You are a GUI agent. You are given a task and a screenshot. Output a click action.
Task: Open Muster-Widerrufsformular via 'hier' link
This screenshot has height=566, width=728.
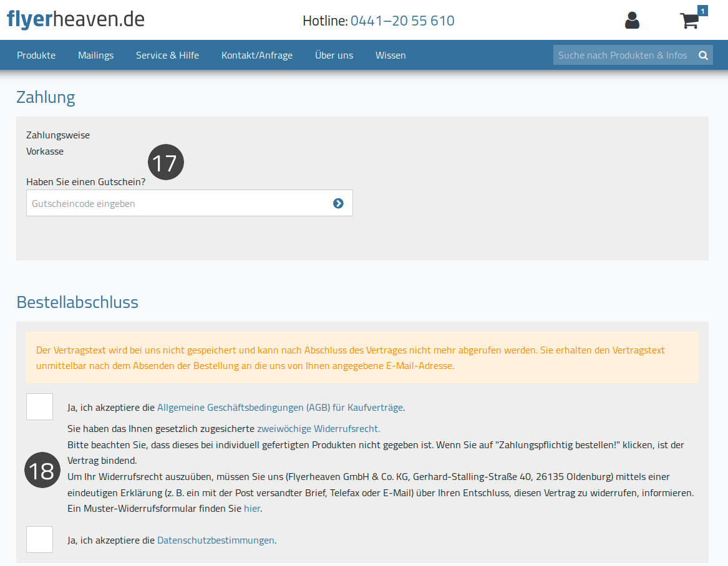(x=251, y=509)
